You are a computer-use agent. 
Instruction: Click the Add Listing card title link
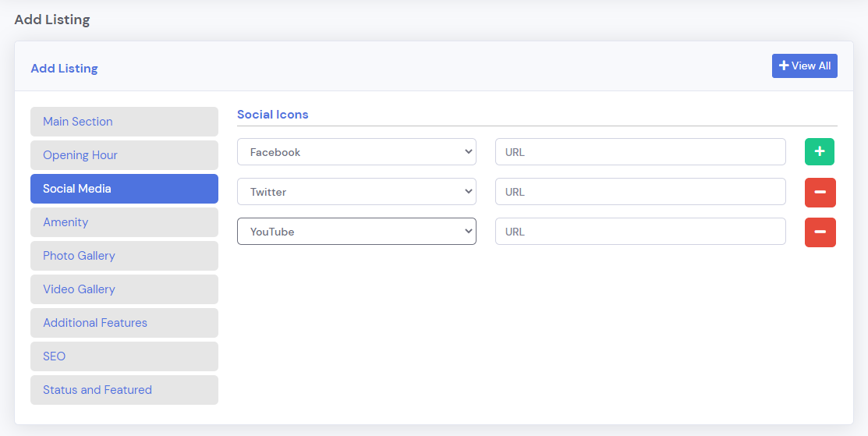point(64,69)
